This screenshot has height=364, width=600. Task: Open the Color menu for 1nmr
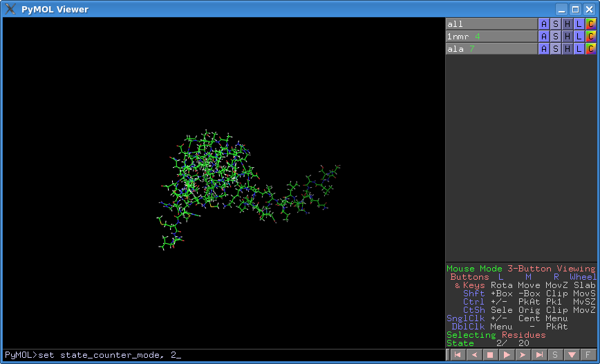(x=590, y=37)
